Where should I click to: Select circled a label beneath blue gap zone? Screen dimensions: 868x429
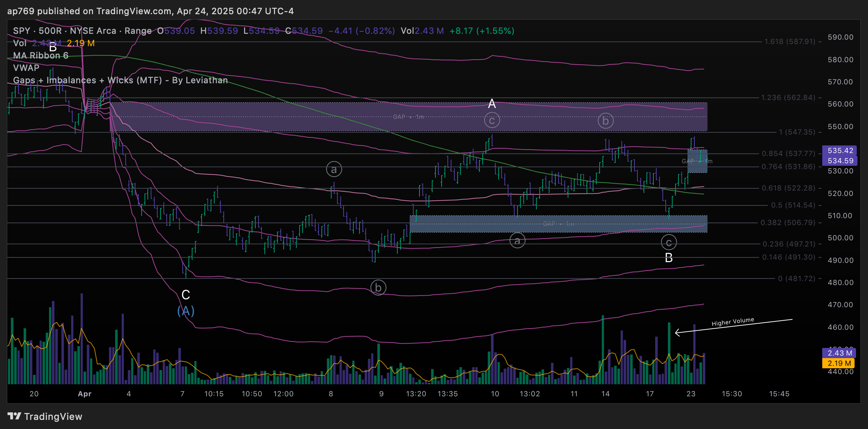517,241
